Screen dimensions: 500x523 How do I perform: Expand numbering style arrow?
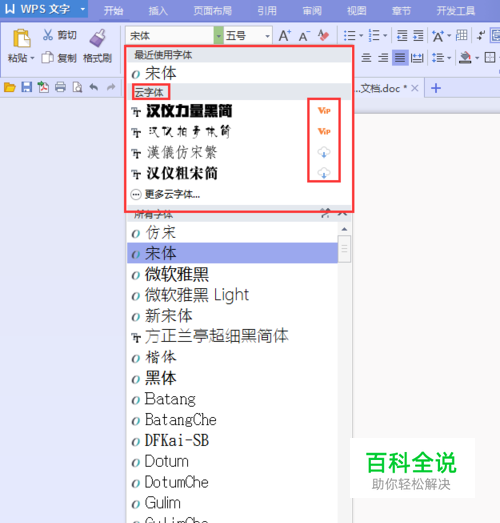pos(385,35)
